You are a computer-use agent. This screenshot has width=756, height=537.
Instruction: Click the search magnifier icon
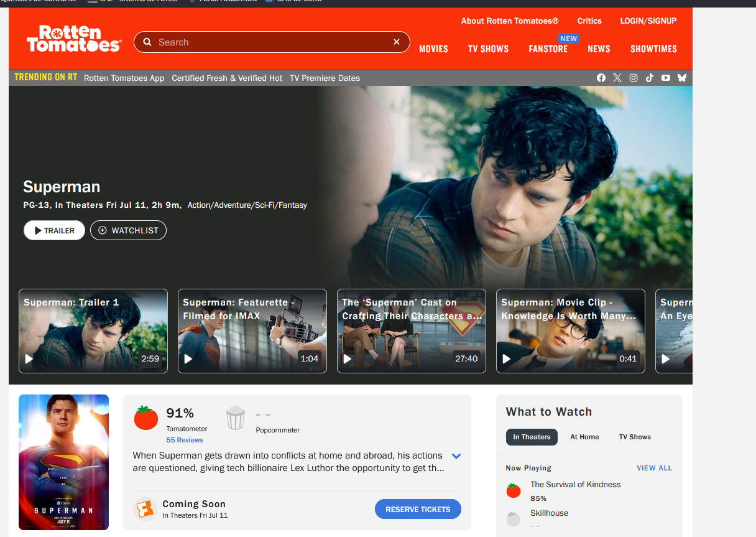coord(147,42)
